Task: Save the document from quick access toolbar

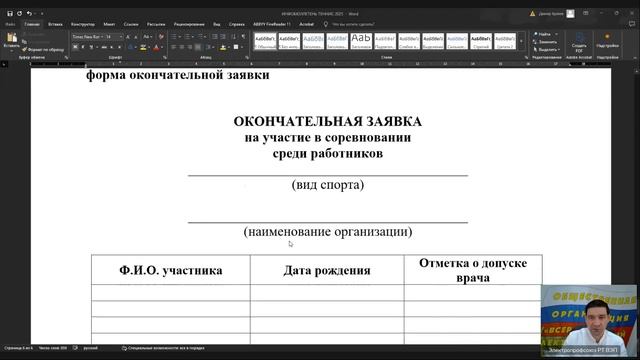Action: 10,13
